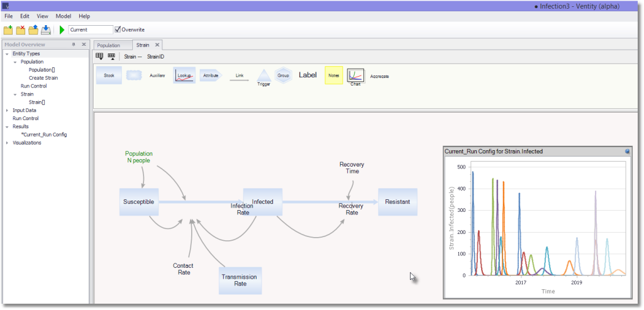The height and width of the screenshot is (310, 644).
Task: Close the Strain tab
Action: click(x=157, y=45)
